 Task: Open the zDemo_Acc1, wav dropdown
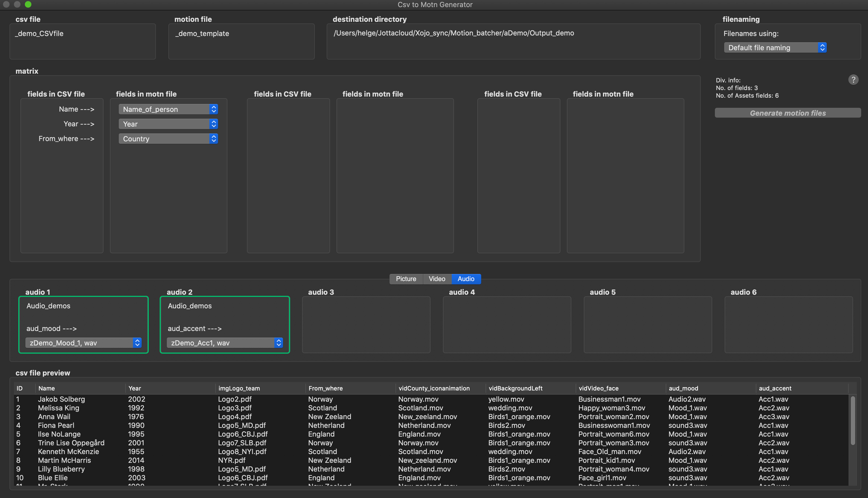point(225,343)
